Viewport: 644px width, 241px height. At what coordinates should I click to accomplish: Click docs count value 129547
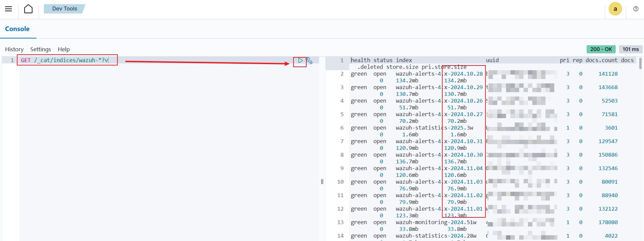click(608, 141)
